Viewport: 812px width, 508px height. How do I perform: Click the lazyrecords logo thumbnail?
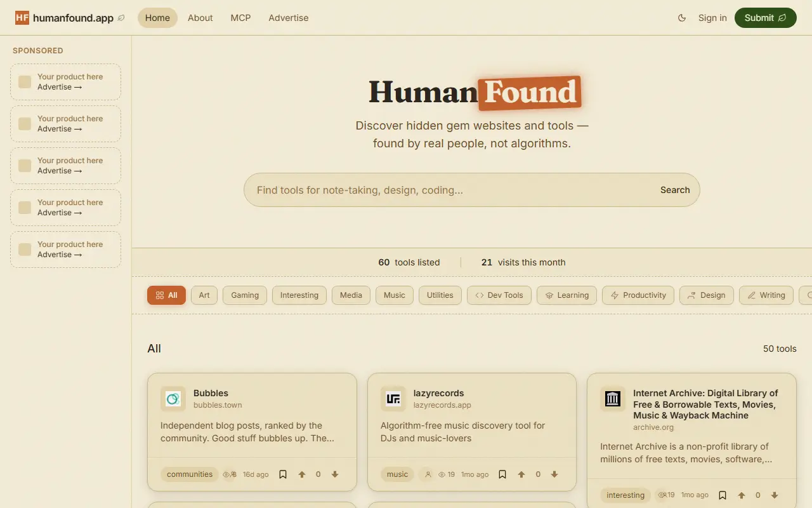tap(393, 399)
